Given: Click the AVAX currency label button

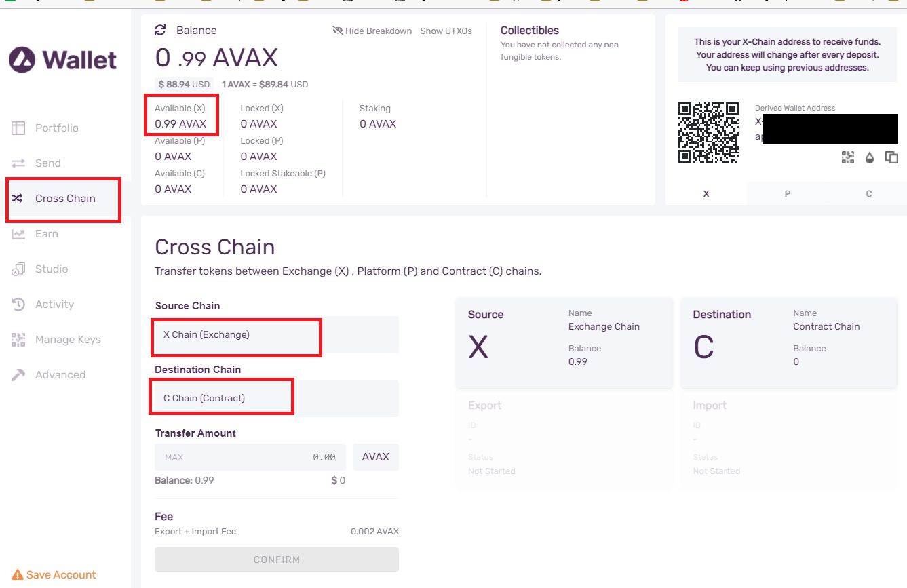Looking at the screenshot, I should (x=376, y=457).
